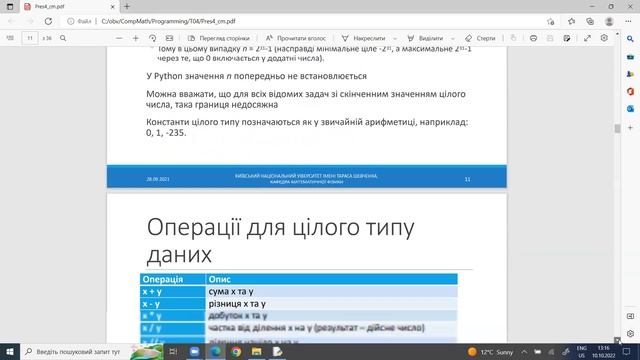Switch the ENG keyboard language indicator
Screen dimensions: 640x360
pyautogui.click(x=582, y=352)
